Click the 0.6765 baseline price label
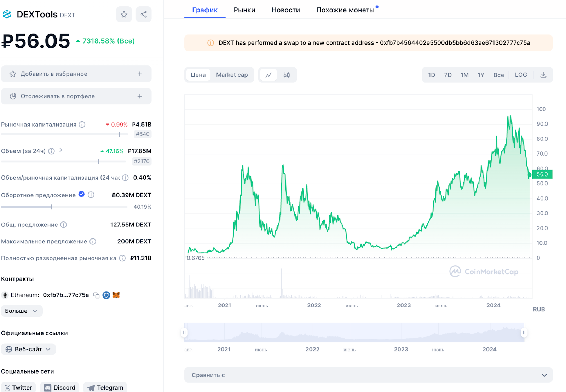 tap(196, 258)
